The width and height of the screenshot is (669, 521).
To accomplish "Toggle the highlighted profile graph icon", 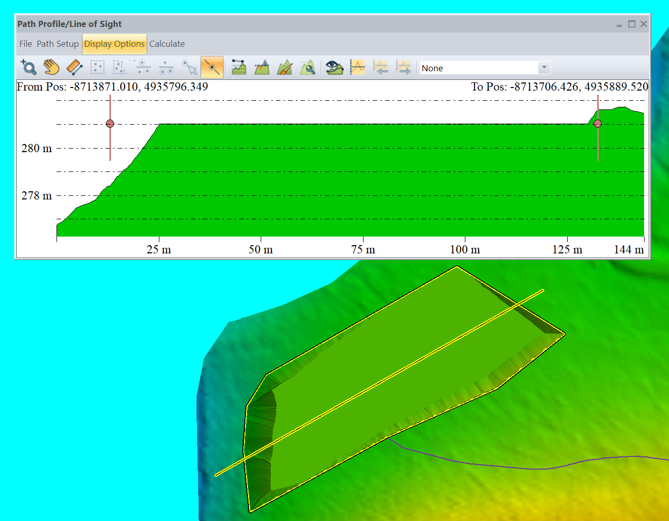I will (358, 67).
